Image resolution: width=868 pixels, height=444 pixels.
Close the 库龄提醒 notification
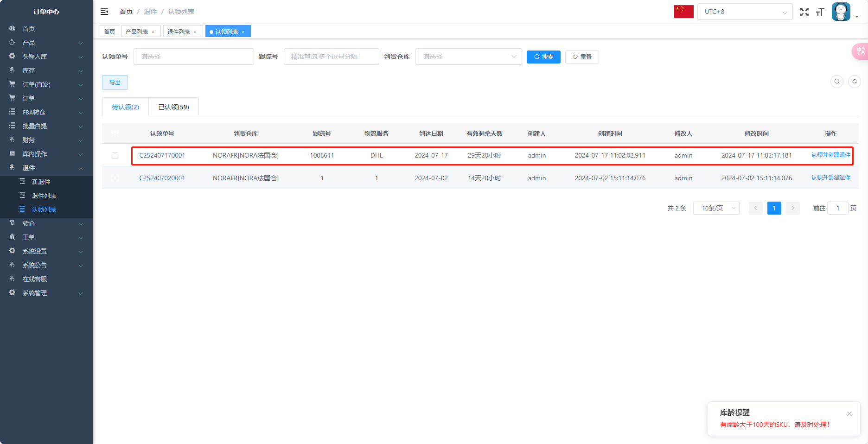(x=849, y=414)
